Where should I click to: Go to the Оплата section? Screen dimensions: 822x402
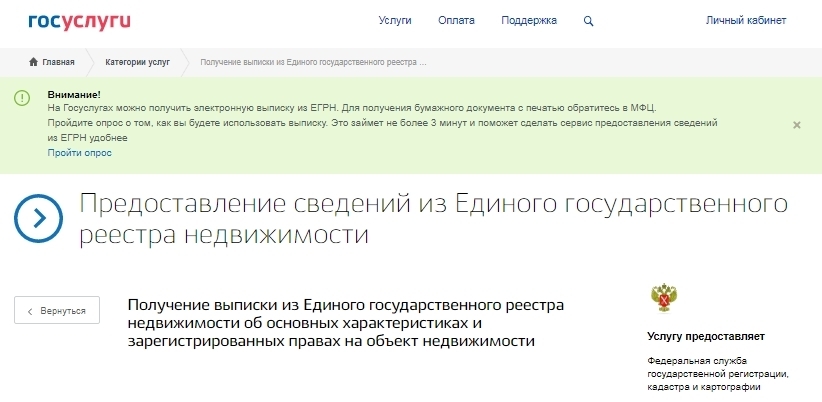456,21
